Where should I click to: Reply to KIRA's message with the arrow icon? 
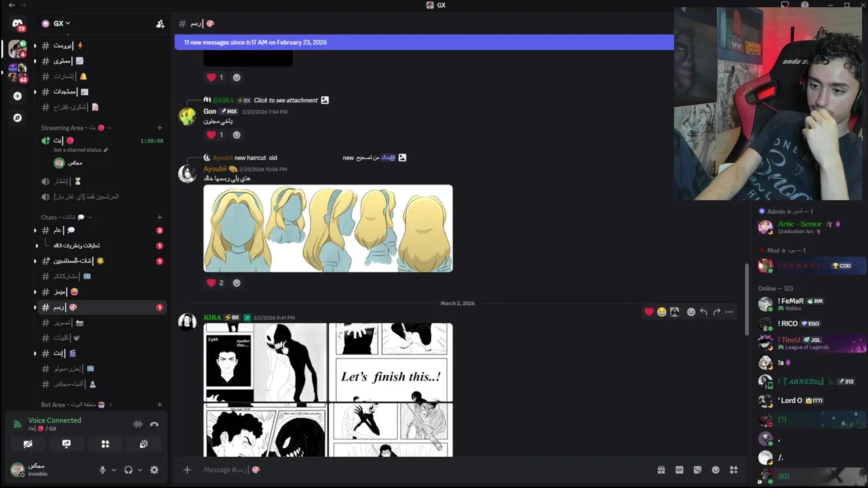pyautogui.click(x=703, y=312)
